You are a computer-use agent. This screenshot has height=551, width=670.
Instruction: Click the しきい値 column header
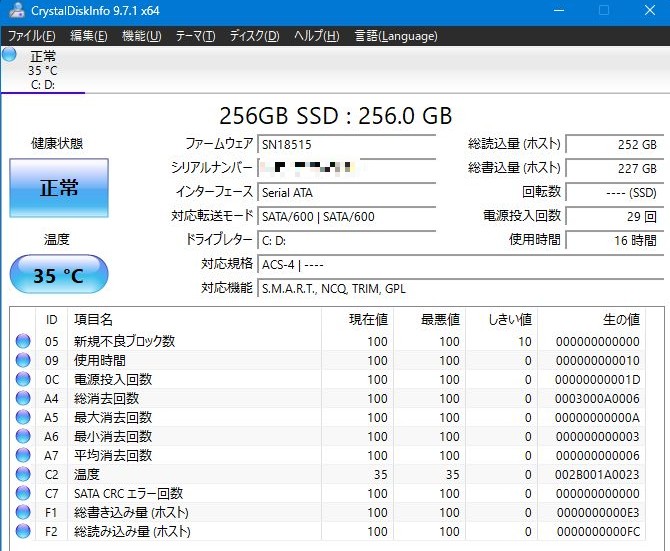pos(502,319)
